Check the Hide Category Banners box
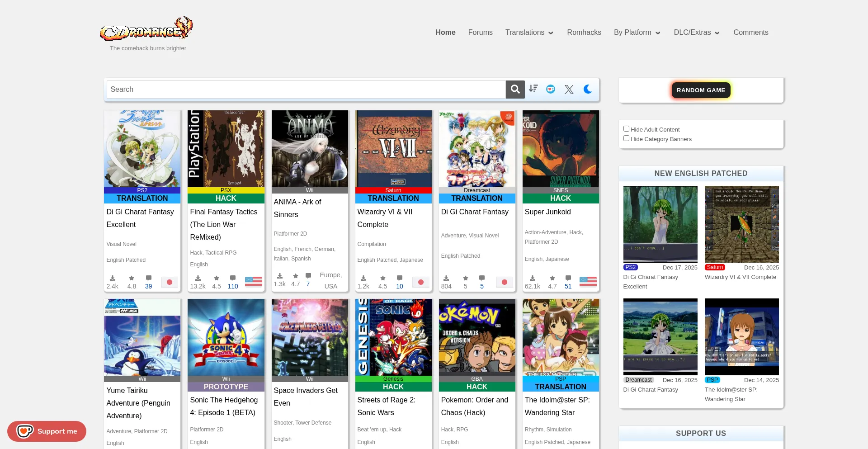This screenshot has height=449, width=868. click(x=626, y=138)
